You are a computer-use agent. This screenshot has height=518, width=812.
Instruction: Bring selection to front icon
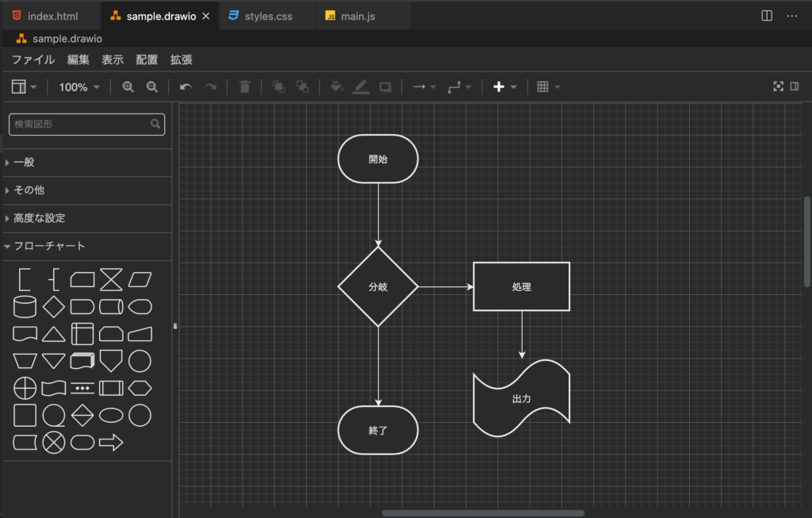278,87
